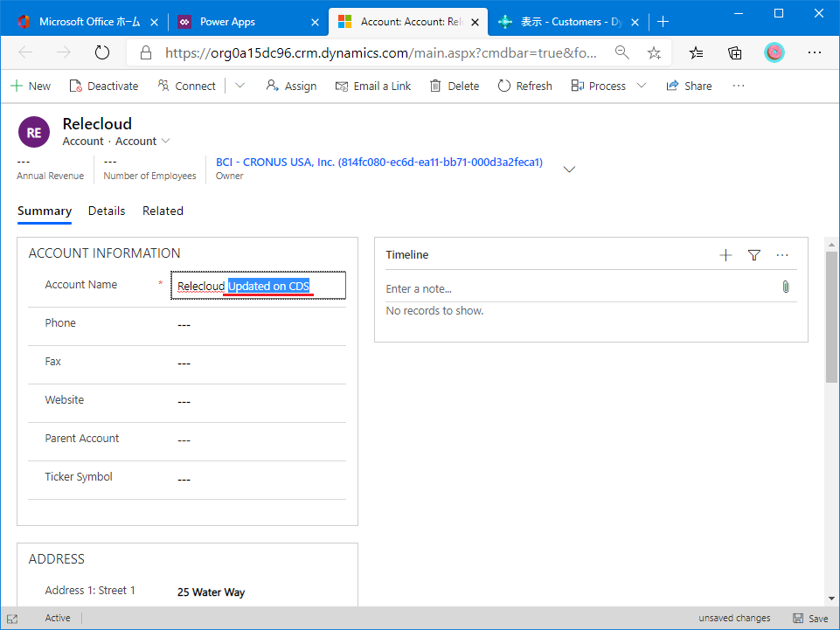Click the No records to show text
Viewport: 840px width, 630px height.
pyautogui.click(x=434, y=311)
